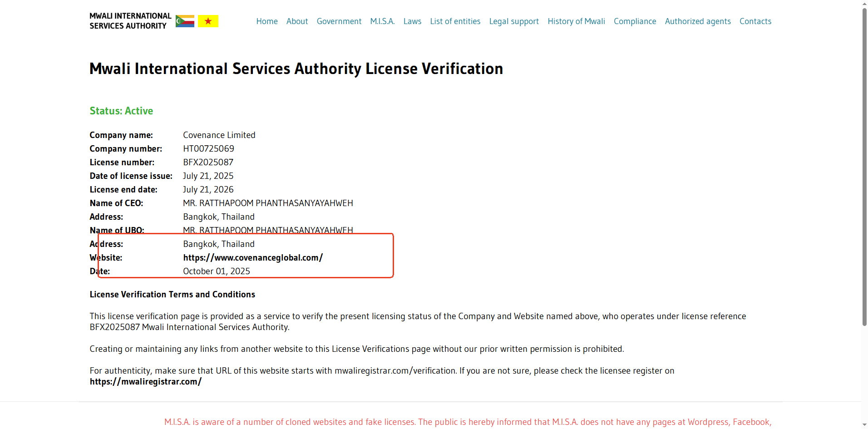Open the Legal support page
Viewport: 868px width, 429px height.
click(514, 21)
